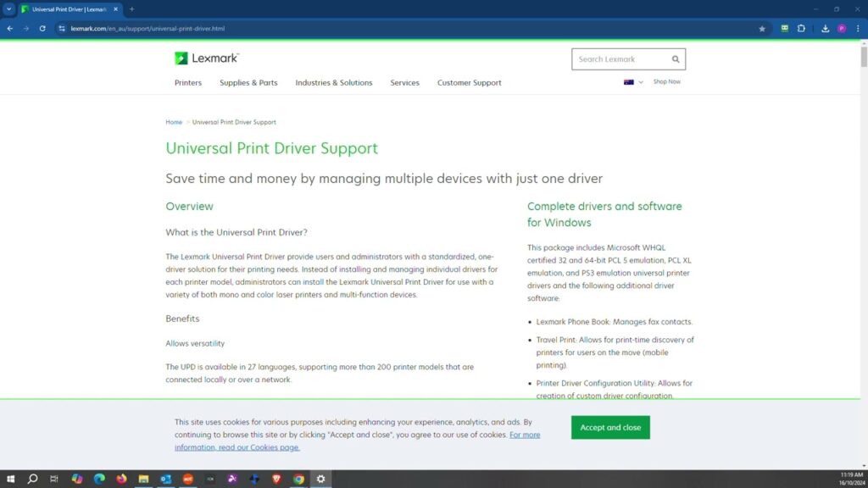
Task: Go back with the browser back arrow
Action: tap(10, 29)
